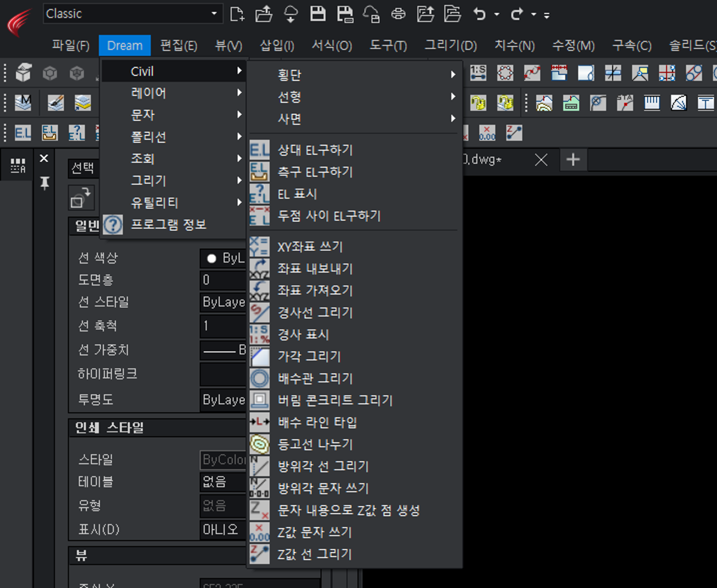
Task: Select 경사선 그리기 command
Action: [354, 312]
